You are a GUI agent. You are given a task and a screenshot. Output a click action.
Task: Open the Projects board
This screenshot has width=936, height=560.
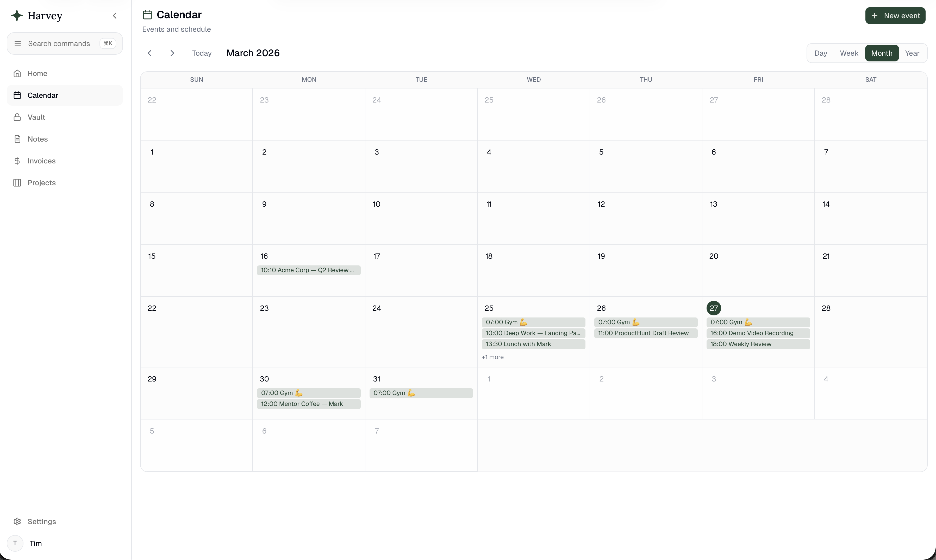(x=41, y=183)
